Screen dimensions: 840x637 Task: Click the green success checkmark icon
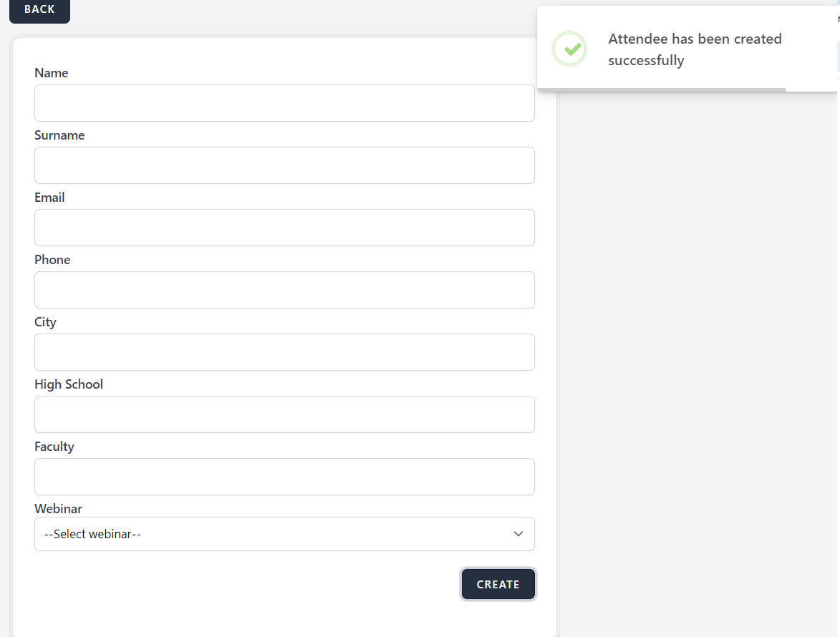click(x=569, y=49)
